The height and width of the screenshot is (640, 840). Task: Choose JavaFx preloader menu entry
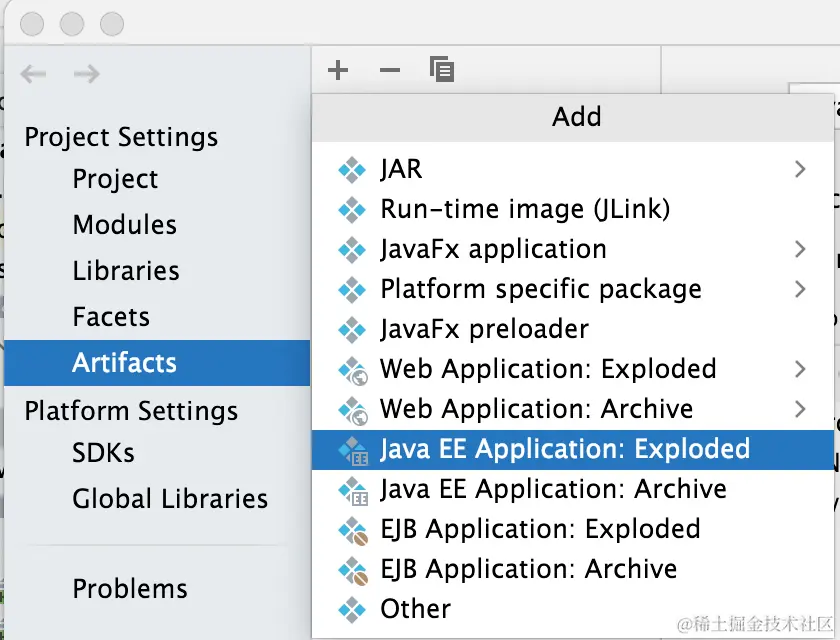[573, 329]
